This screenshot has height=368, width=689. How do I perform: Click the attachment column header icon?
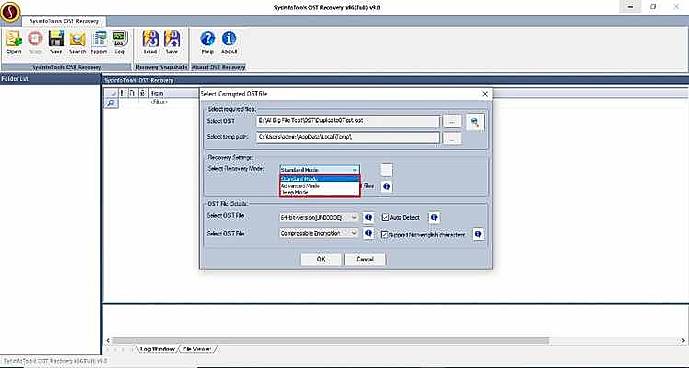pos(142,93)
